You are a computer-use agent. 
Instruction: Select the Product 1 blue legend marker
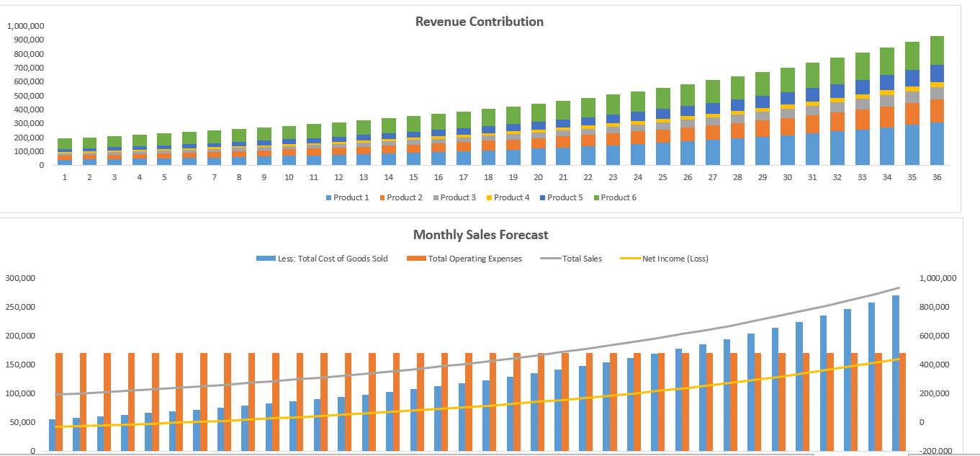pyautogui.click(x=328, y=197)
